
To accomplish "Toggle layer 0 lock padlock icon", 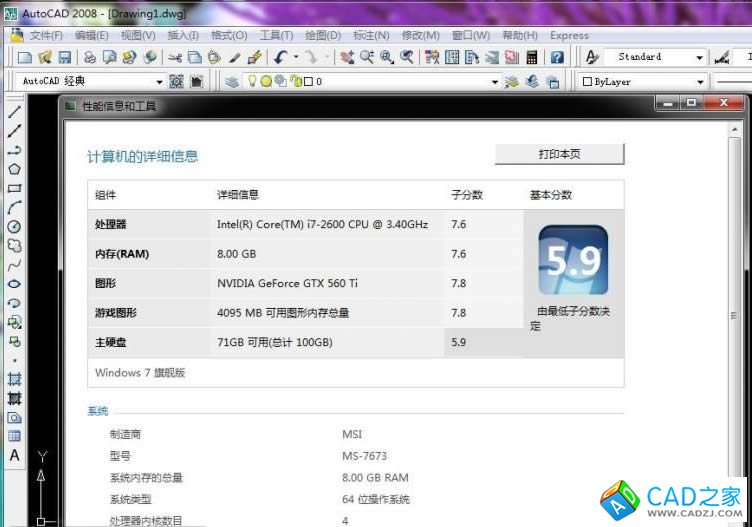I will pos(296,82).
